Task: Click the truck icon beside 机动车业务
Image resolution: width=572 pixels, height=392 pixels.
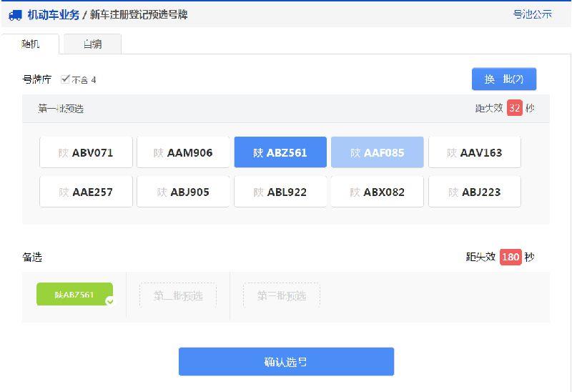Action: (x=15, y=15)
